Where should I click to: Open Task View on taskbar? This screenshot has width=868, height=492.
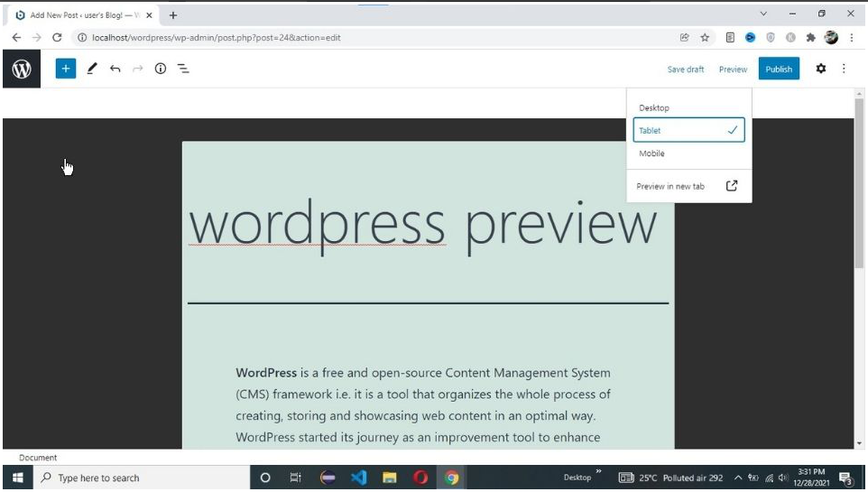click(x=296, y=478)
